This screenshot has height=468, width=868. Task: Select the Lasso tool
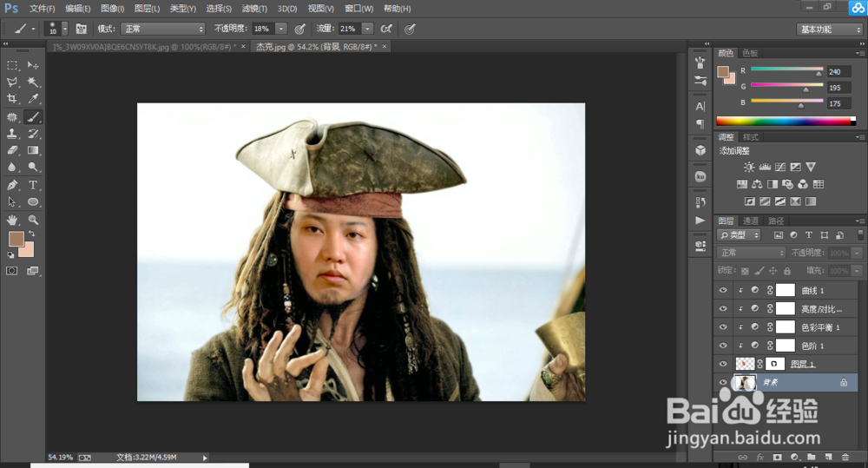[x=11, y=82]
